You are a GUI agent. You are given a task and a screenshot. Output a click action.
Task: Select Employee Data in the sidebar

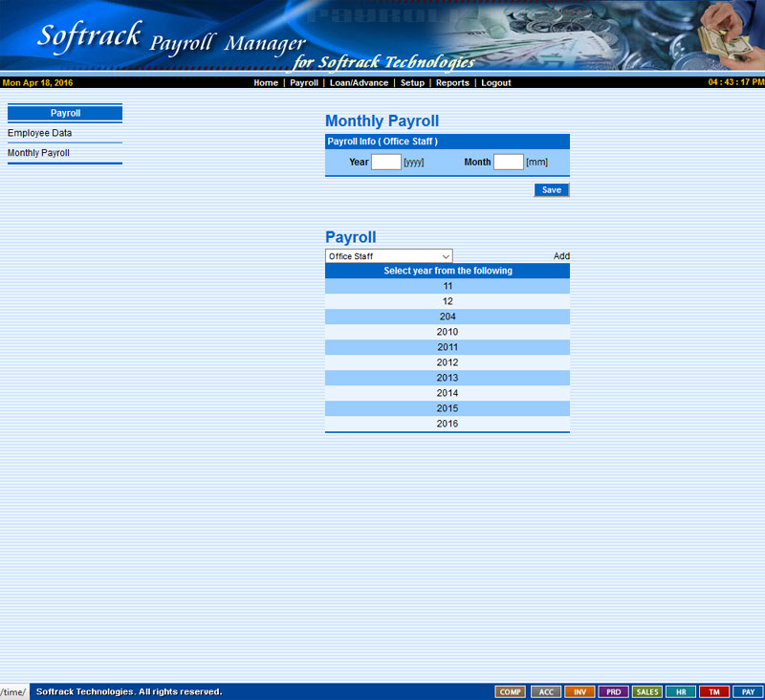[x=40, y=133]
